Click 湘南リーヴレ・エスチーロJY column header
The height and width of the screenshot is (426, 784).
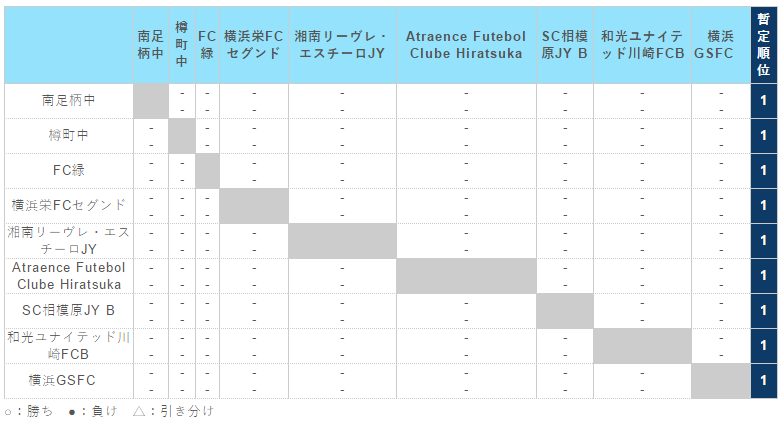pyautogui.click(x=342, y=45)
